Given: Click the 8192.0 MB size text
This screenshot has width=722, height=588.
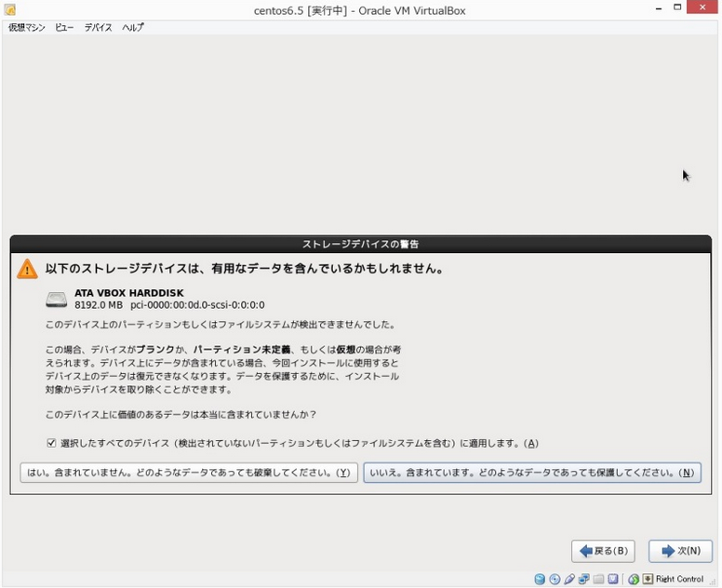Looking at the screenshot, I should coord(99,305).
